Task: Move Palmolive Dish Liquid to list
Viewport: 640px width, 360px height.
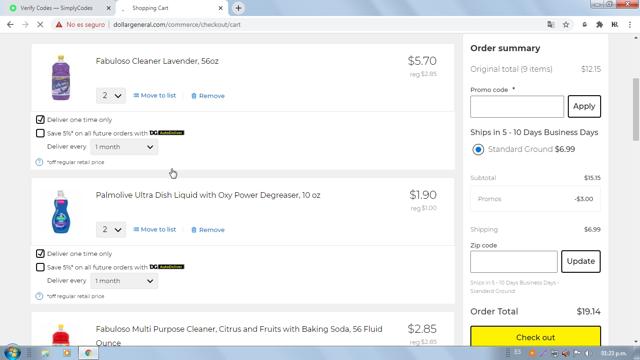Action: click(x=154, y=230)
